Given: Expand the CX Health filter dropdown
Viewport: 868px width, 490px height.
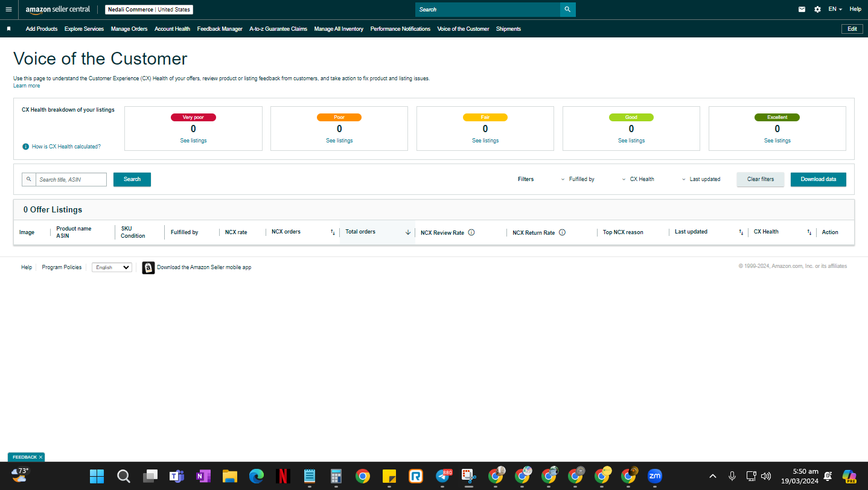Looking at the screenshot, I should [638, 179].
